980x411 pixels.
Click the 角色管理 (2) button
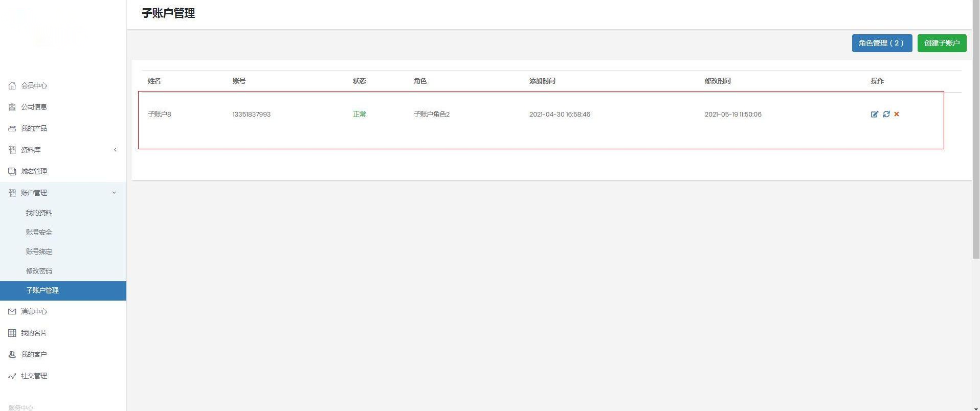[x=881, y=43]
